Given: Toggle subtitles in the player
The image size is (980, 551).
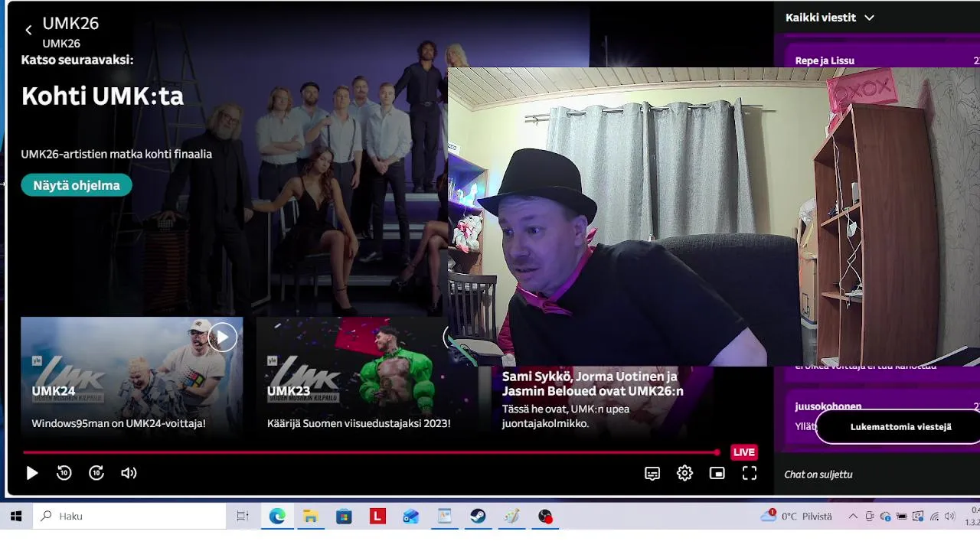Looking at the screenshot, I should [x=652, y=474].
